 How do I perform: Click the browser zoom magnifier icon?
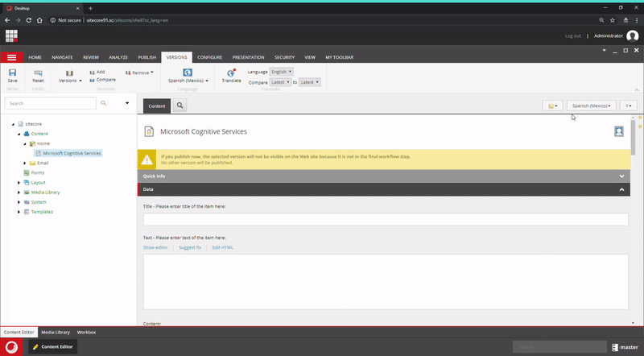click(x=601, y=20)
